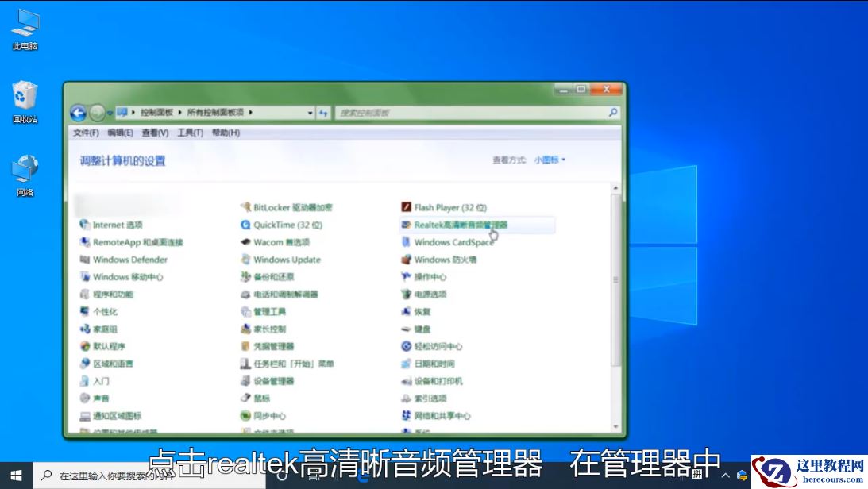Expand the address bar history dropdown

[310, 112]
